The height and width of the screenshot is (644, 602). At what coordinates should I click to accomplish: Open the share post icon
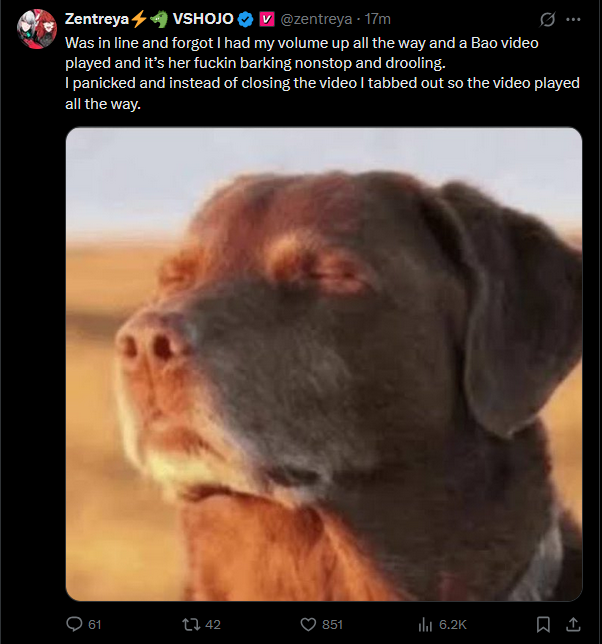pyautogui.click(x=573, y=625)
